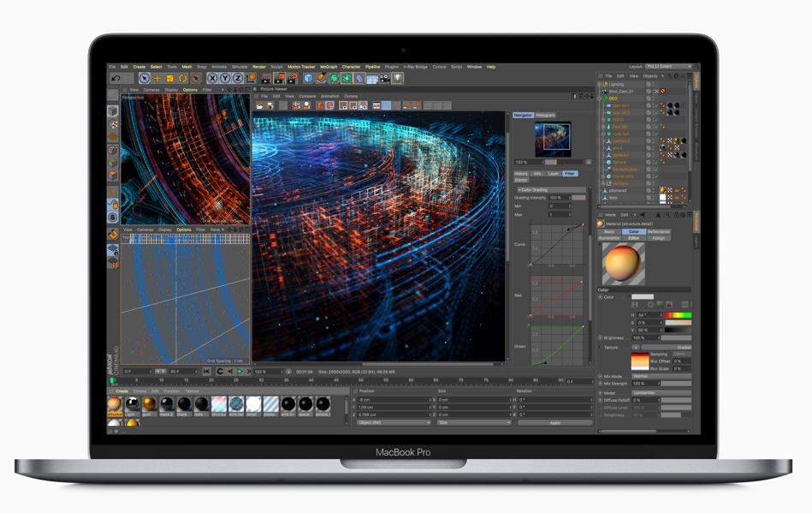Click the navigator preview thumbnail

tap(553, 139)
